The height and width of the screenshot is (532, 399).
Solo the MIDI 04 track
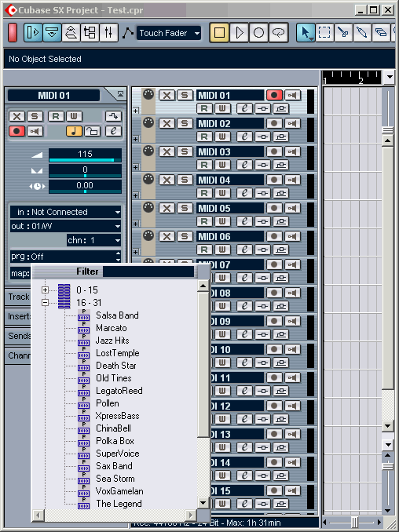click(185, 180)
